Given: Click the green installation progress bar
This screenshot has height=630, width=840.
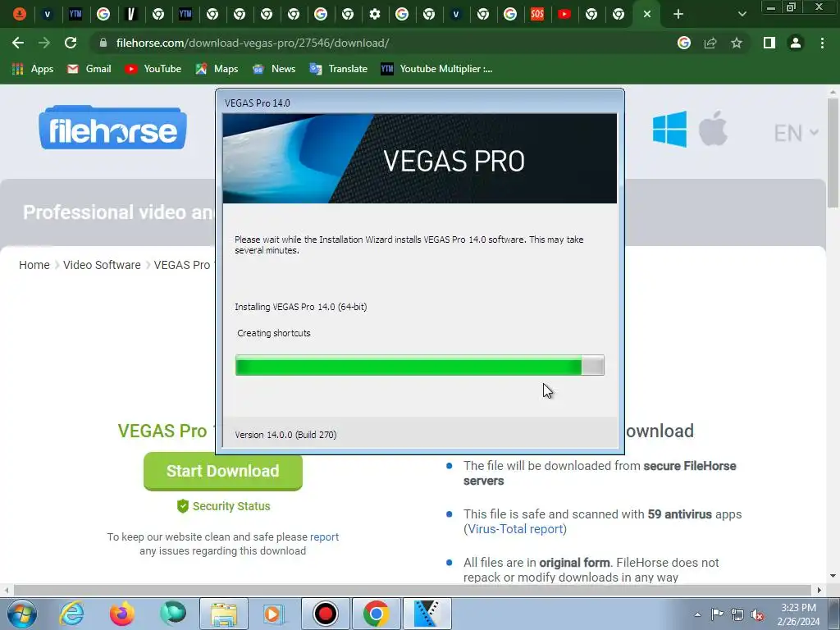Looking at the screenshot, I should (419, 365).
